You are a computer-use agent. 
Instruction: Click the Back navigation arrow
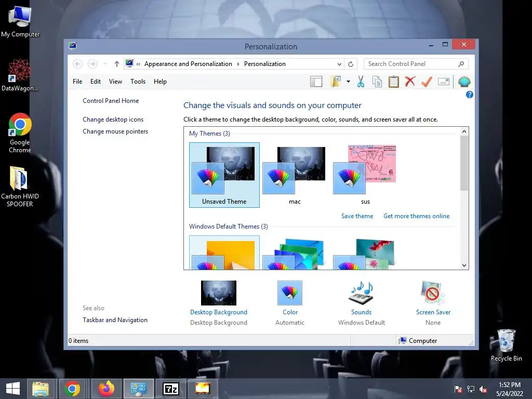pos(78,64)
